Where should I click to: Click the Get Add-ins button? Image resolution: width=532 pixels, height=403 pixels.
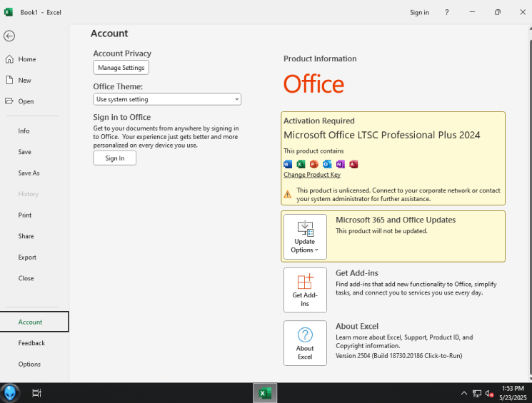click(305, 290)
